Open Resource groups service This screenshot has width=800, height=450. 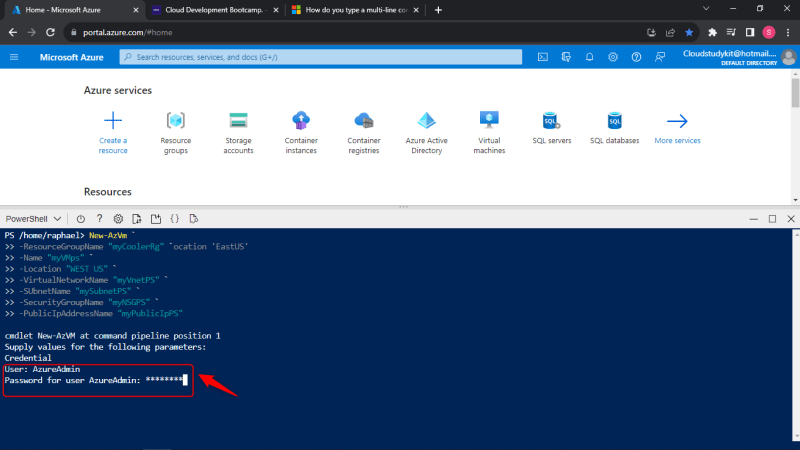click(x=176, y=133)
